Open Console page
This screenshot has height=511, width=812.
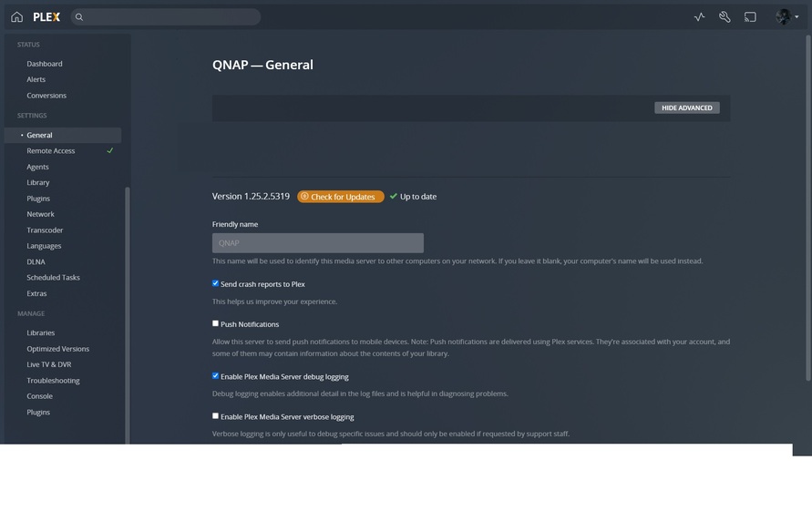(39, 396)
